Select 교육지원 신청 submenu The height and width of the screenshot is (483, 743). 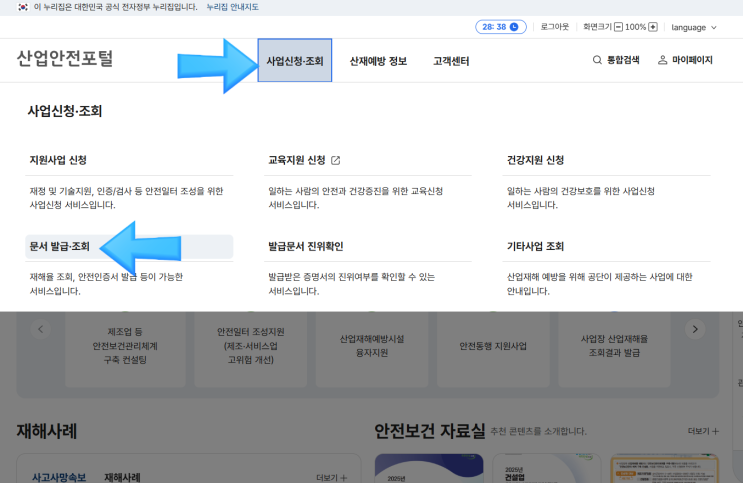point(297,160)
